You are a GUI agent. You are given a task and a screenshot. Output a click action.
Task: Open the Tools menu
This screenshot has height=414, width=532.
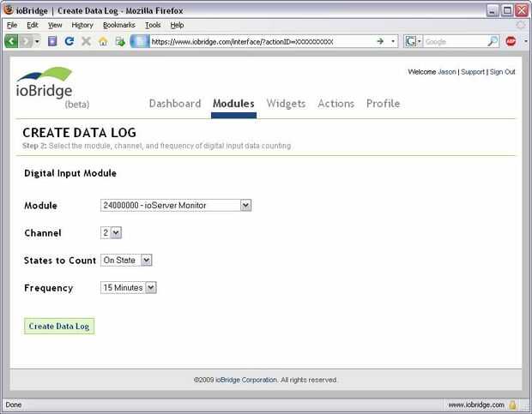click(153, 25)
